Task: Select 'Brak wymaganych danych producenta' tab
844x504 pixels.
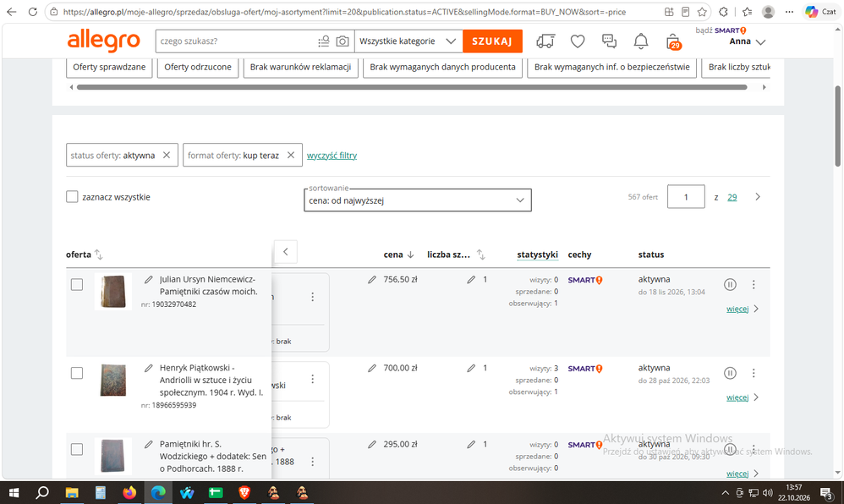Action: [442, 68]
